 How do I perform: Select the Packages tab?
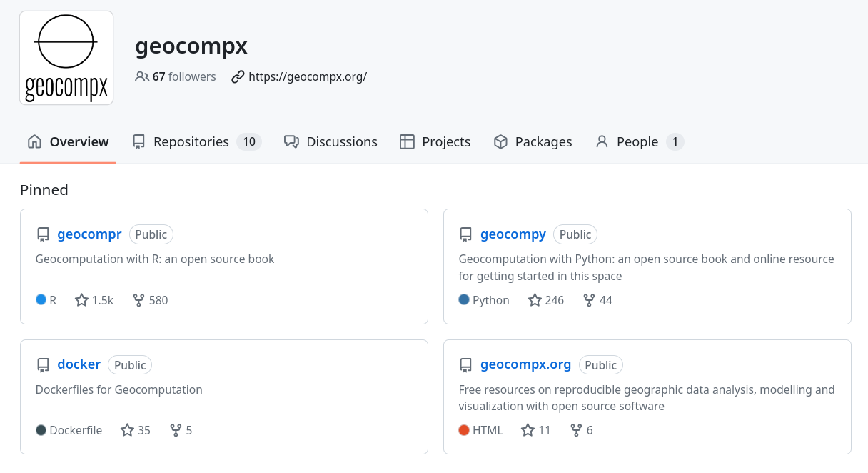[542, 141]
